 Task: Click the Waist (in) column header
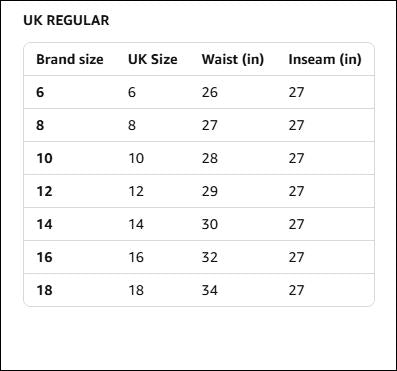tap(233, 59)
